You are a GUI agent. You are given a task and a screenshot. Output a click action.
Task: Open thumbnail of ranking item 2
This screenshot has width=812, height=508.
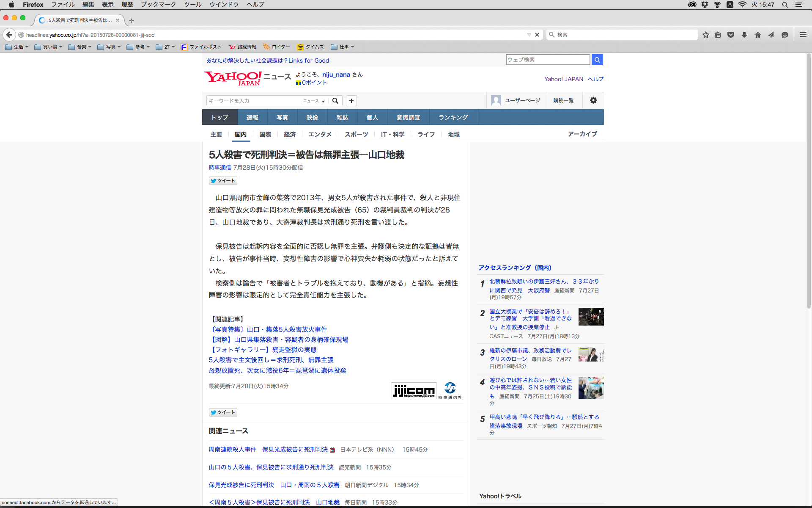(591, 317)
